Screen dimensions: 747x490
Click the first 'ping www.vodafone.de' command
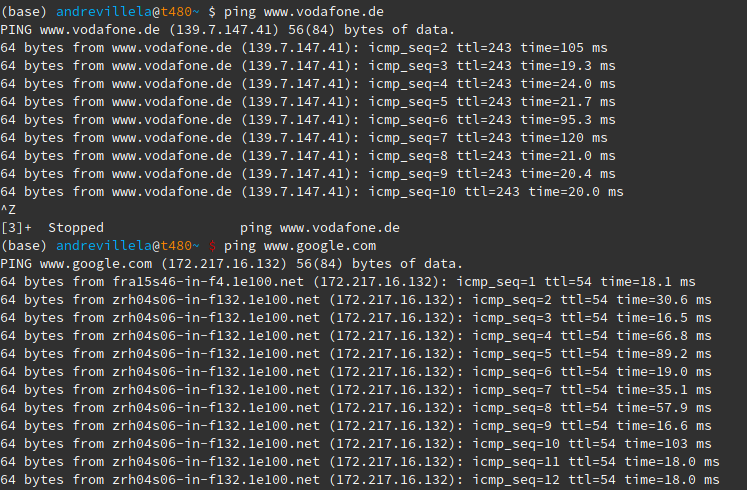coord(303,12)
